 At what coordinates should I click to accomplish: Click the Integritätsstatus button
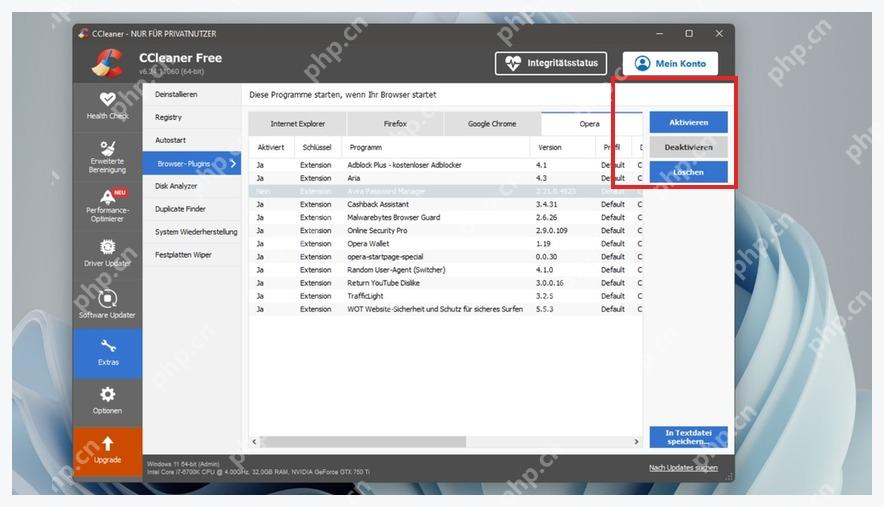[x=551, y=63]
